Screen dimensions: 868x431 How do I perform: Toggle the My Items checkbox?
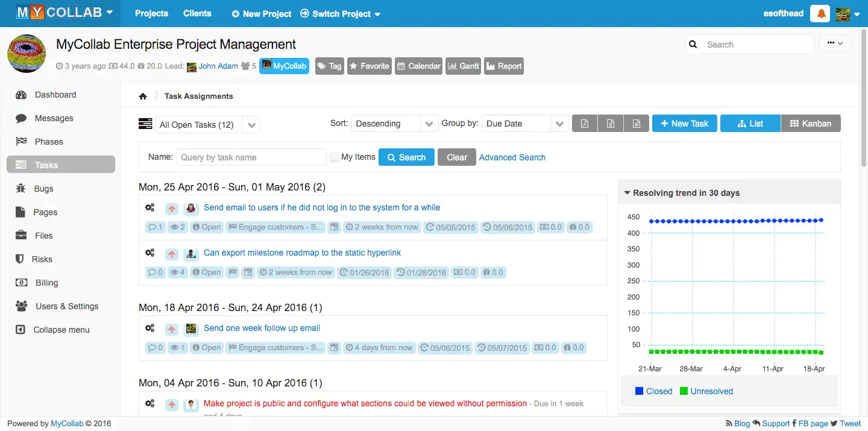click(x=334, y=157)
